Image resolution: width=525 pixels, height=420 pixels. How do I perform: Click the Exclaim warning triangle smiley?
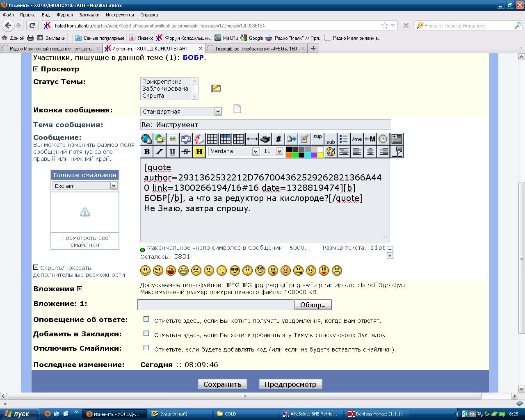[85, 212]
